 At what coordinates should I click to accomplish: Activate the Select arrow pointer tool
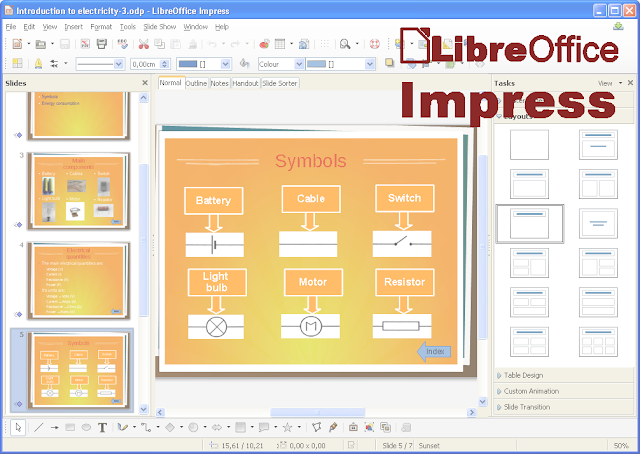pyautogui.click(x=18, y=427)
